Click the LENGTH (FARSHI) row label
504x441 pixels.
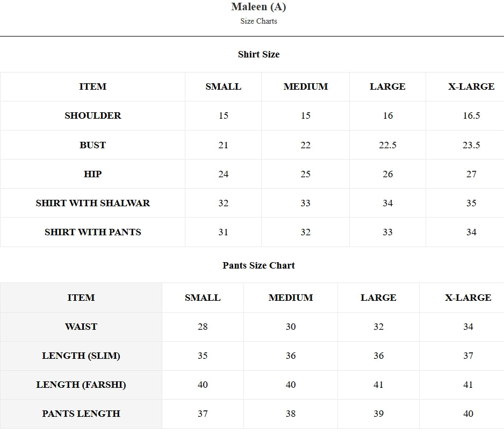tap(81, 385)
